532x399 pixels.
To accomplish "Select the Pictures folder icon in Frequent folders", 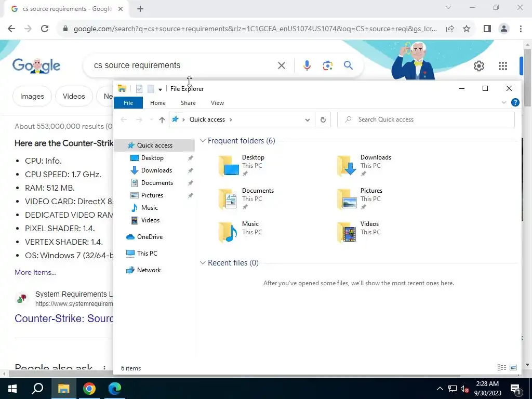I will [x=347, y=198].
